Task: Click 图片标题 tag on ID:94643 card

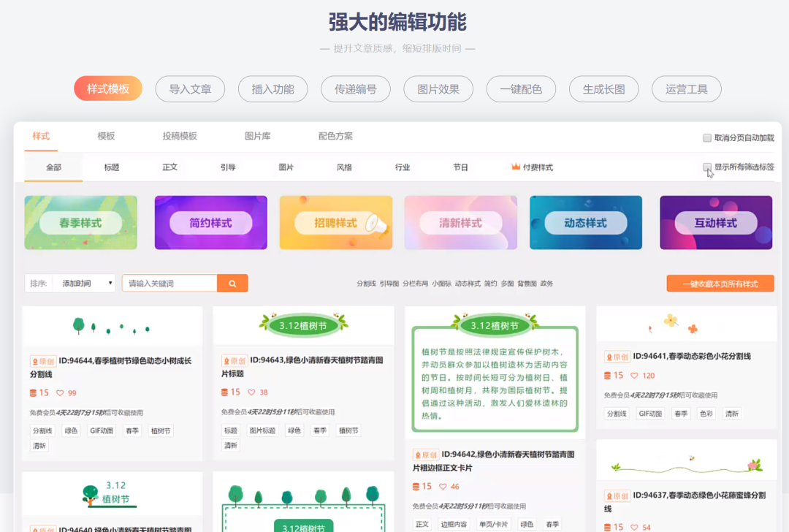Action: click(263, 430)
